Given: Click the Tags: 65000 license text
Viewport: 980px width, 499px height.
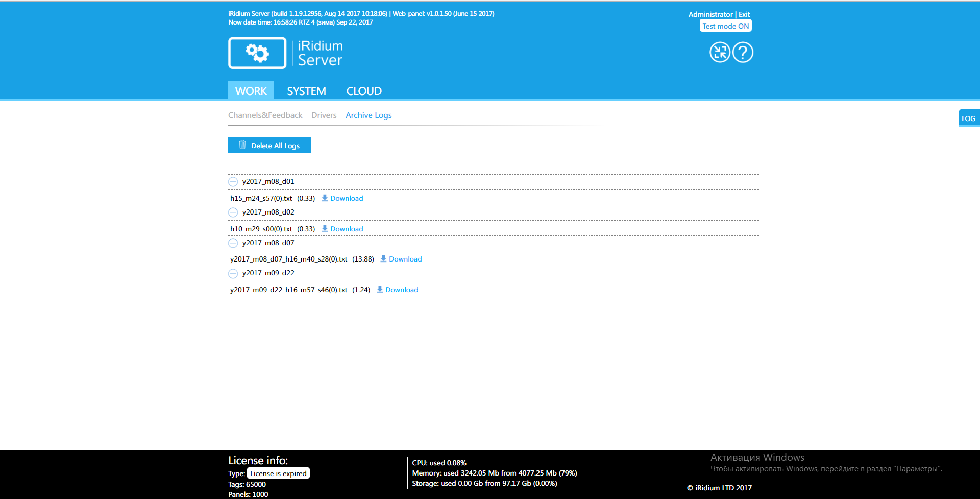Looking at the screenshot, I should (x=247, y=484).
